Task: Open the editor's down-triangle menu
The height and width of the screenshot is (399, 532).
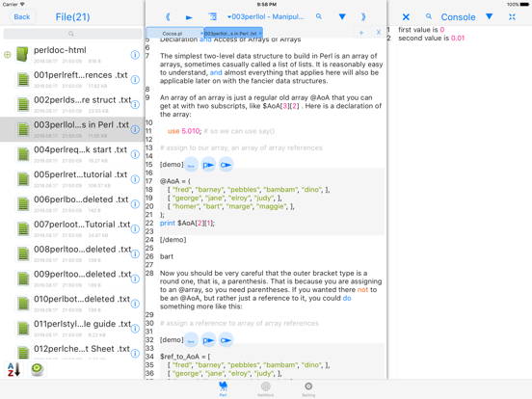Action: 342,16
